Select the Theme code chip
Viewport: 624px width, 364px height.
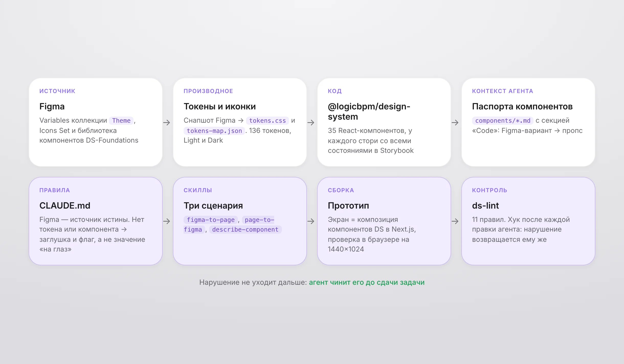click(121, 120)
